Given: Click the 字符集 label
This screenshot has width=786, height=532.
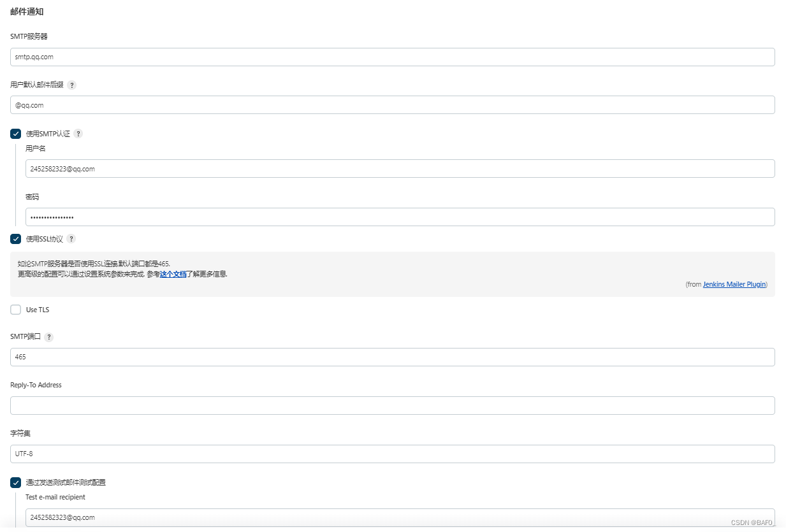Looking at the screenshot, I should coord(20,433).
